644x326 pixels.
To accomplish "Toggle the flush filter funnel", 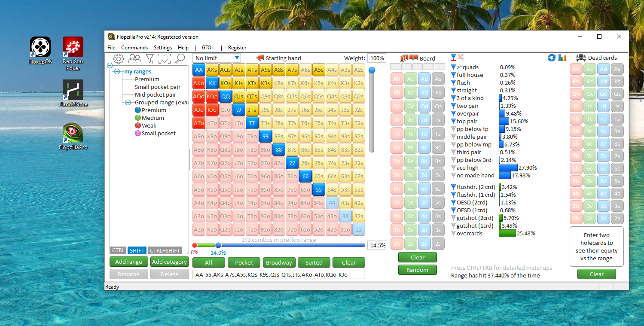I will (453, 83).
